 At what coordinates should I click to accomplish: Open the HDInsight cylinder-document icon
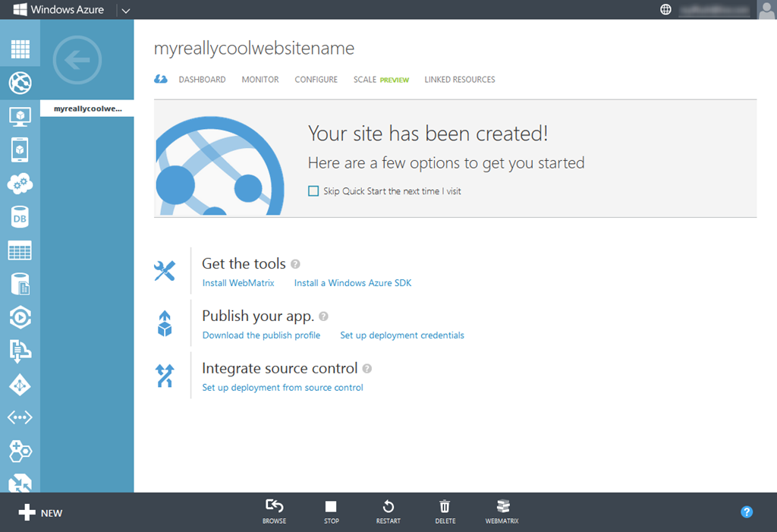pyautogui.click(x=20, y=284)
